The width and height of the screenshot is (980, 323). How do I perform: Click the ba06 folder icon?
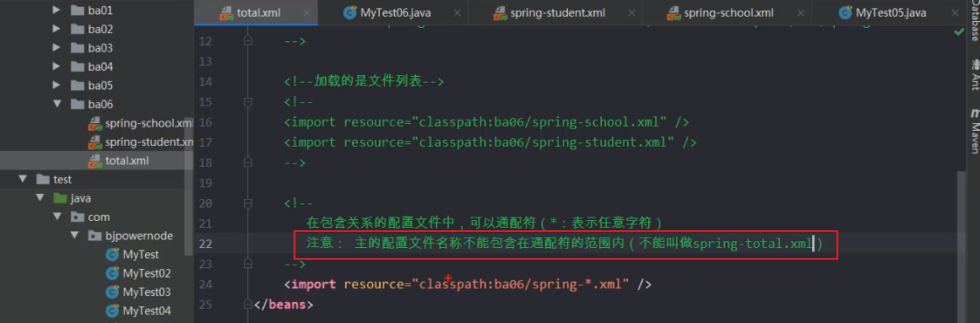pyautogui.click(x=77, y=105)
